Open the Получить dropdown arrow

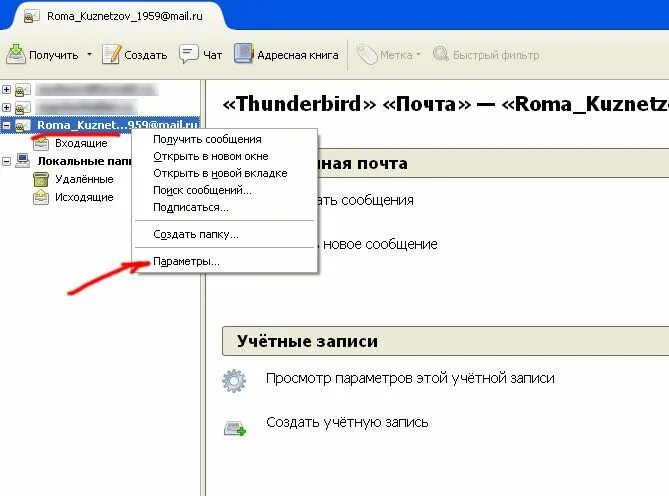pyautogui.click(x=89, y=55)
